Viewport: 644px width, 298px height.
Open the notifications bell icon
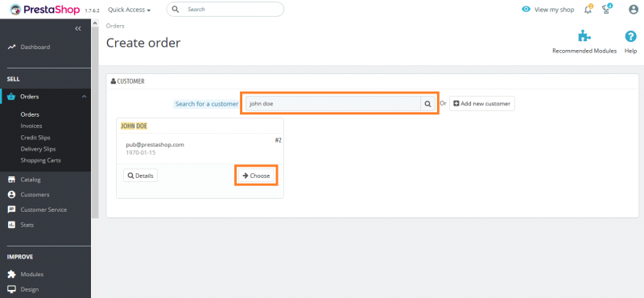pyautogui.click(x=588, y=10)
